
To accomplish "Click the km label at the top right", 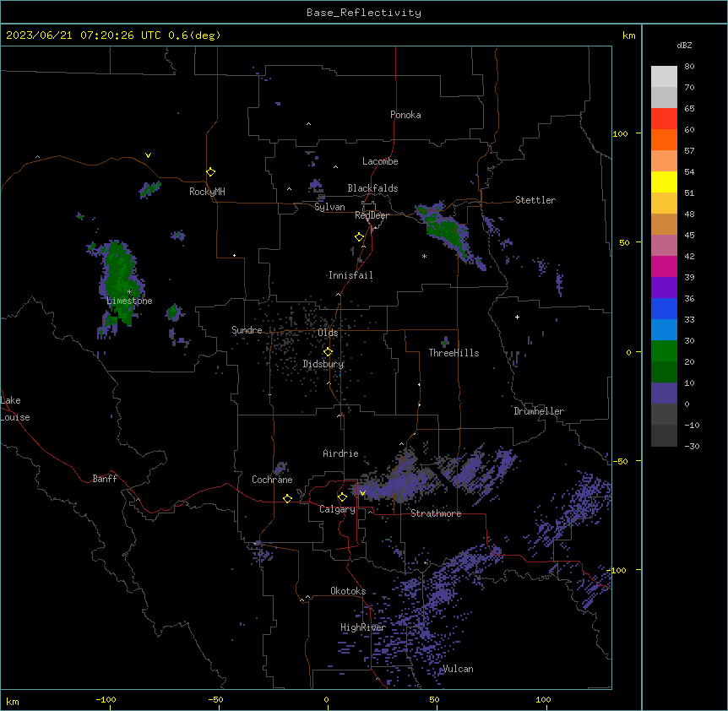I will pos(628,35).
